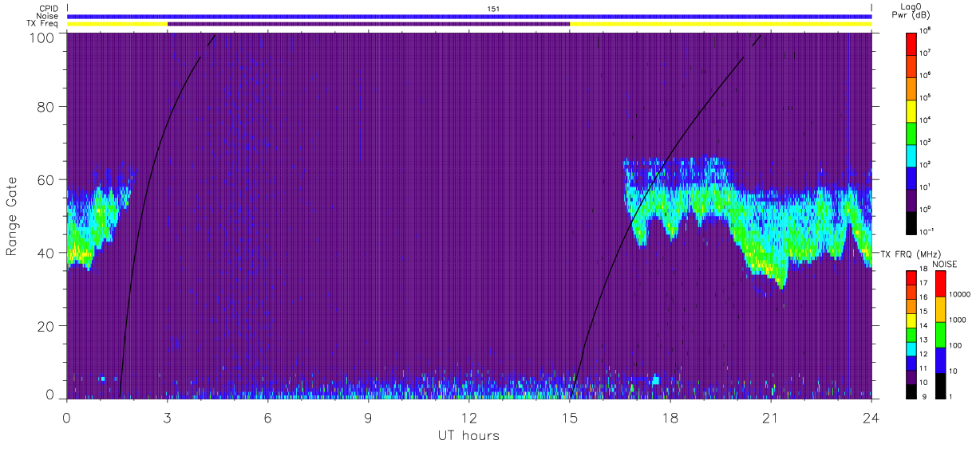Click the TX Freq row label

(x=42, y=23)
